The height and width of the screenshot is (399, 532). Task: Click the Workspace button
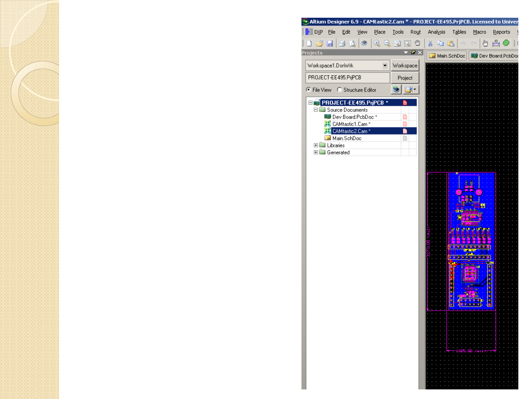pyautogui.click(x=405, y=65)
